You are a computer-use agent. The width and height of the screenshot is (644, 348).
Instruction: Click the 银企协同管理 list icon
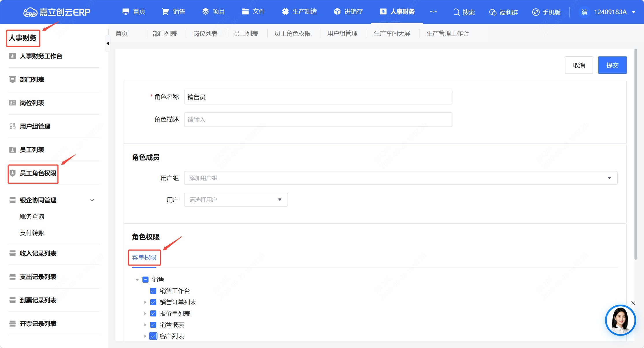pyautogui.click(x=12, y=200)
